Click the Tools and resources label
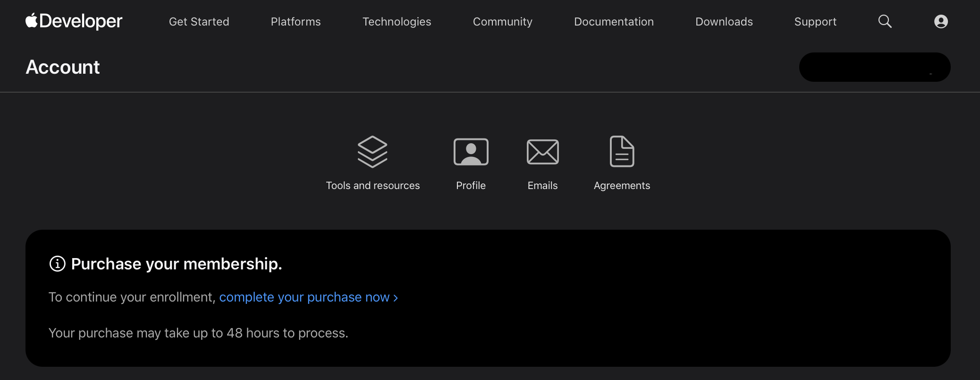This screenshot has height=380, width=980. point(372,186)
